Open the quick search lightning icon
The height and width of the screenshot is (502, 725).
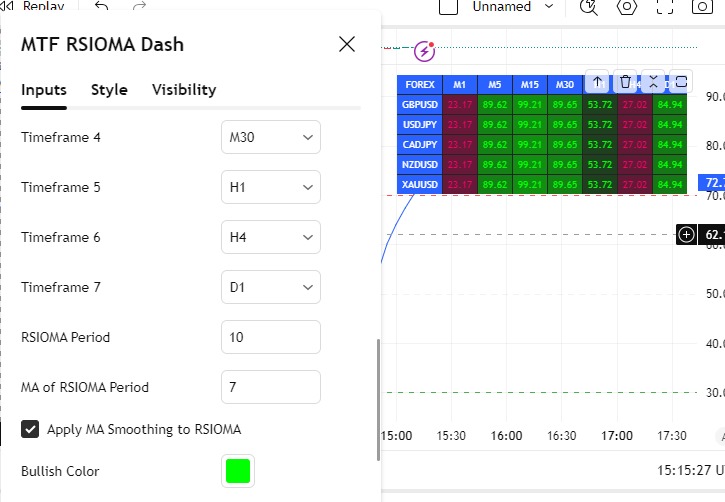tap(588, 8)
